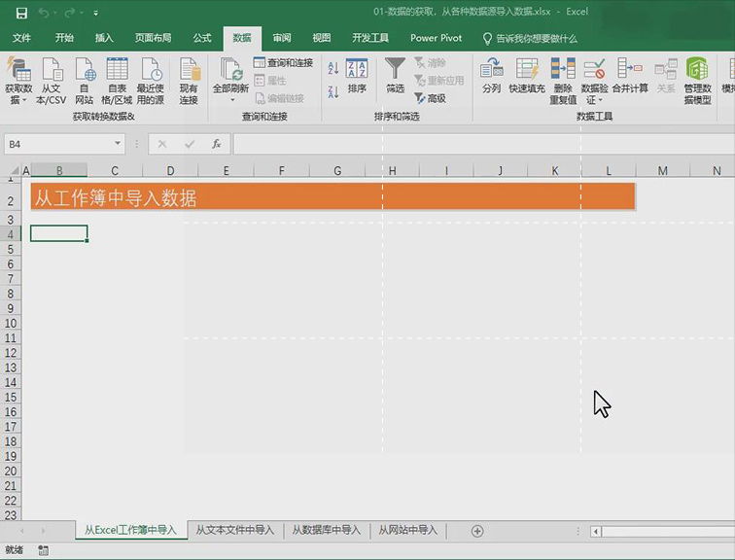Screen dimensions: 735x560
Task: Click sort ascending A-Z icon
Action: pos(333,68)
